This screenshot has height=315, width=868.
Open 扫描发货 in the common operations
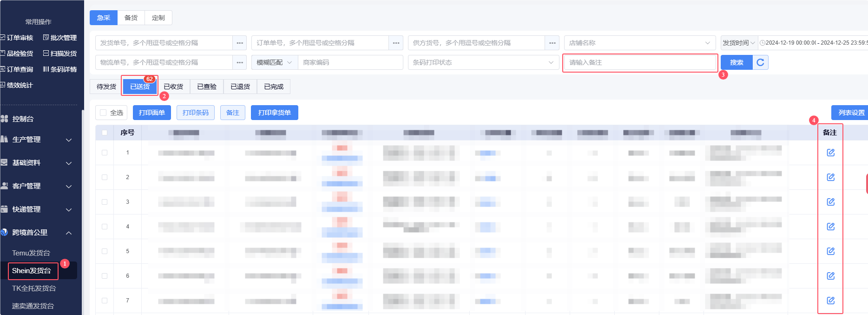point(60,54)
